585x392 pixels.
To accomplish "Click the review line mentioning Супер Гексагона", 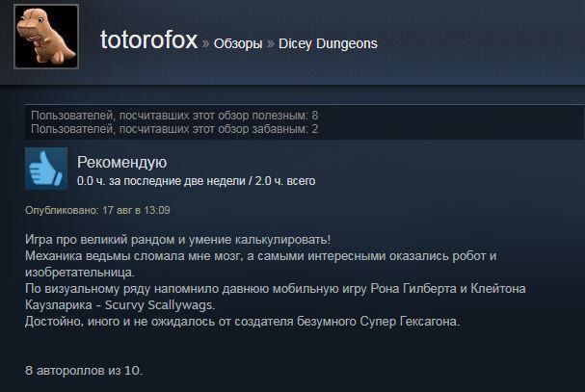I will pos(243,322).
